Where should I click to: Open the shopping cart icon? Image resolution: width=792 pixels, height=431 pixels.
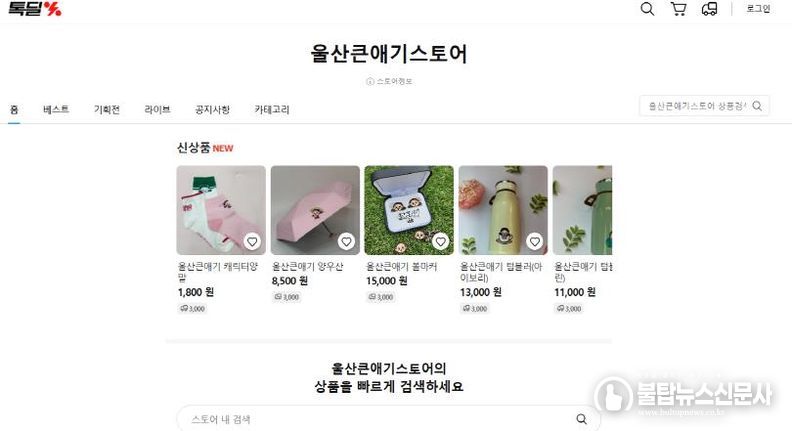[678, 9]
